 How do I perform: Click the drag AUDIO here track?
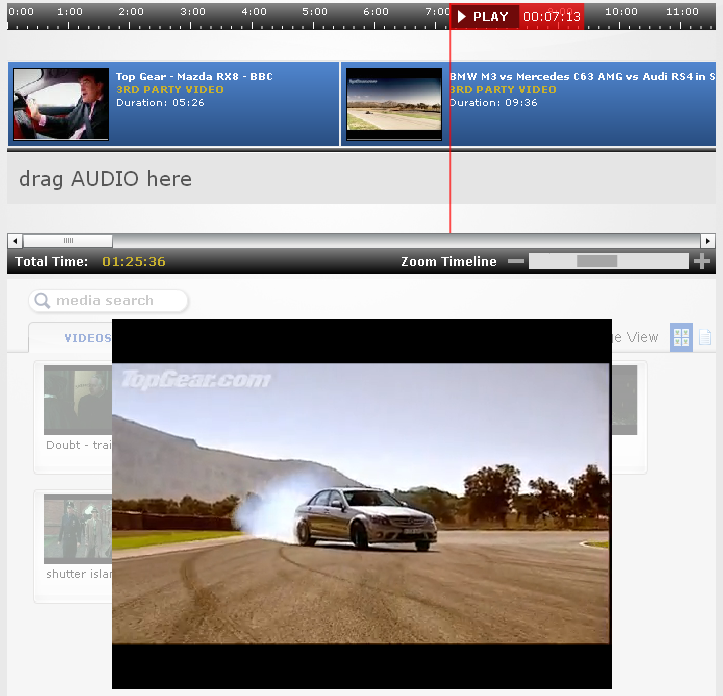[362, 178]
